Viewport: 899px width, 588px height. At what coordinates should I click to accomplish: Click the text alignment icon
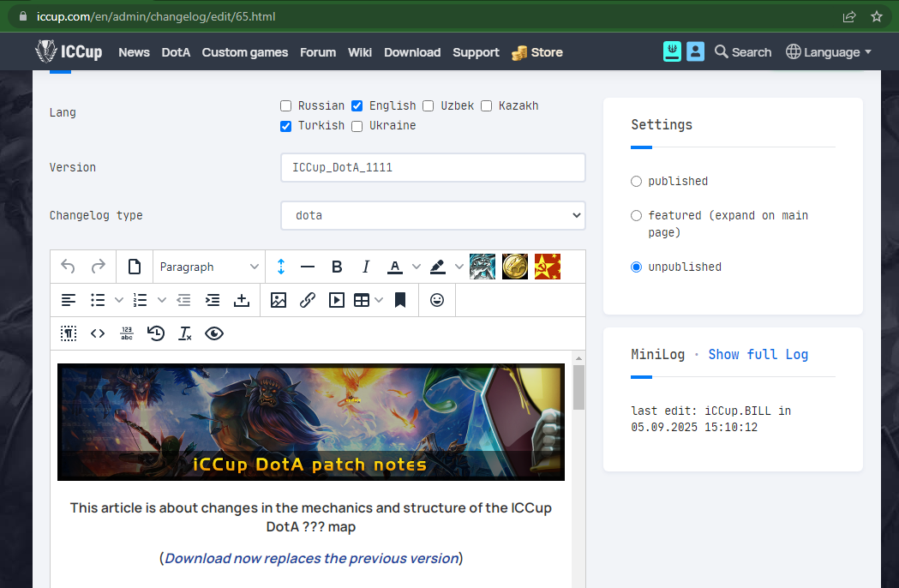69,300
